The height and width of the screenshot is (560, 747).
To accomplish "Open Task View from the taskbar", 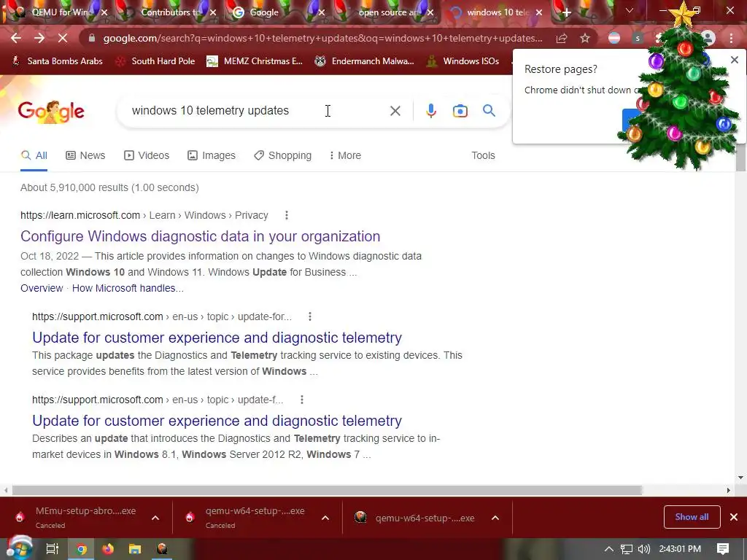I will pyautogui.click(x=52, y=549).
